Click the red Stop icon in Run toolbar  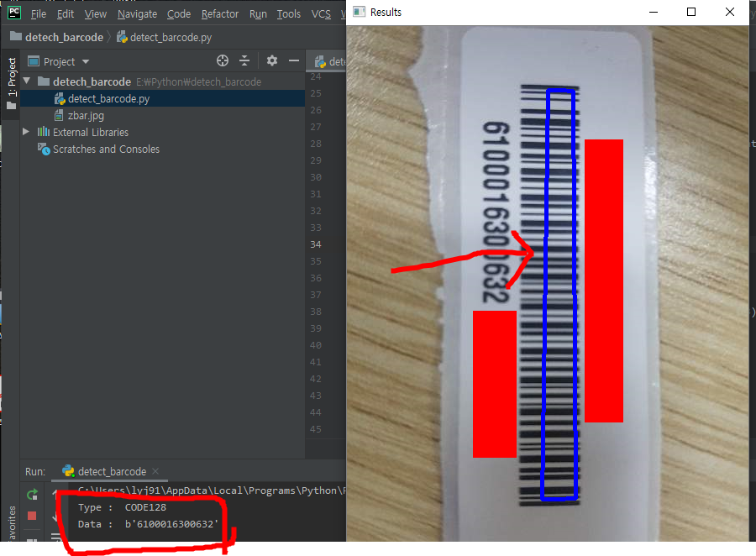pyautogui.click(x=32, y=516)
